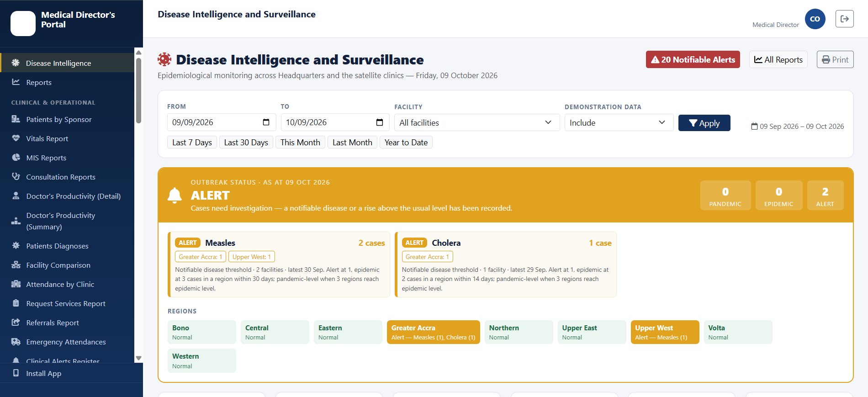Open Patients Diagnoses from sidebar
This screenshot has width=868, height=397.
pyautogui.click(x=67, y=246)
